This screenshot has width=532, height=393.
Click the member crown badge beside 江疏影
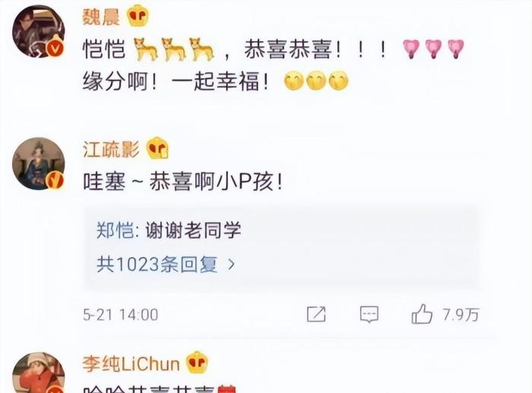point(157,148)
